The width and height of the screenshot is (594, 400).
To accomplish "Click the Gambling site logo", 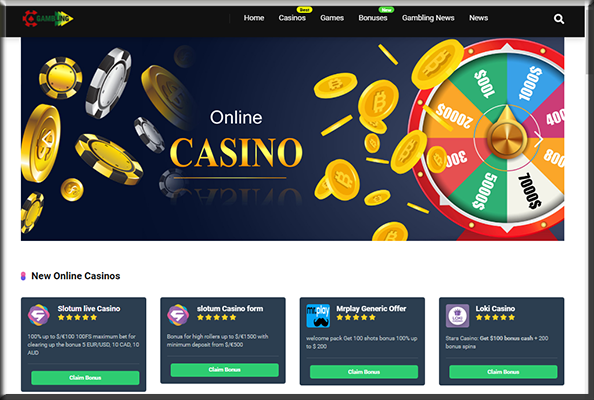I will [47, 18].
